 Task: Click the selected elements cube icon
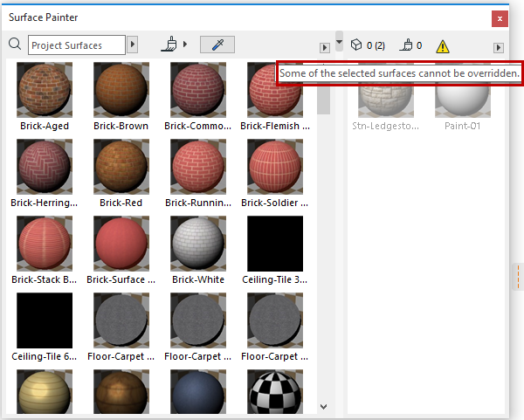pos(356,45)
